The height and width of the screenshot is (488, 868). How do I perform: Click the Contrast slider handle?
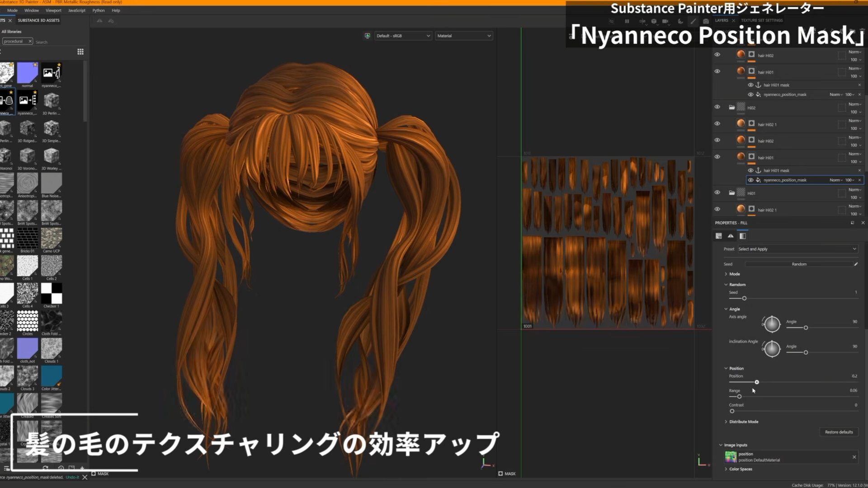pyautogui.click(x=732, y=411)
